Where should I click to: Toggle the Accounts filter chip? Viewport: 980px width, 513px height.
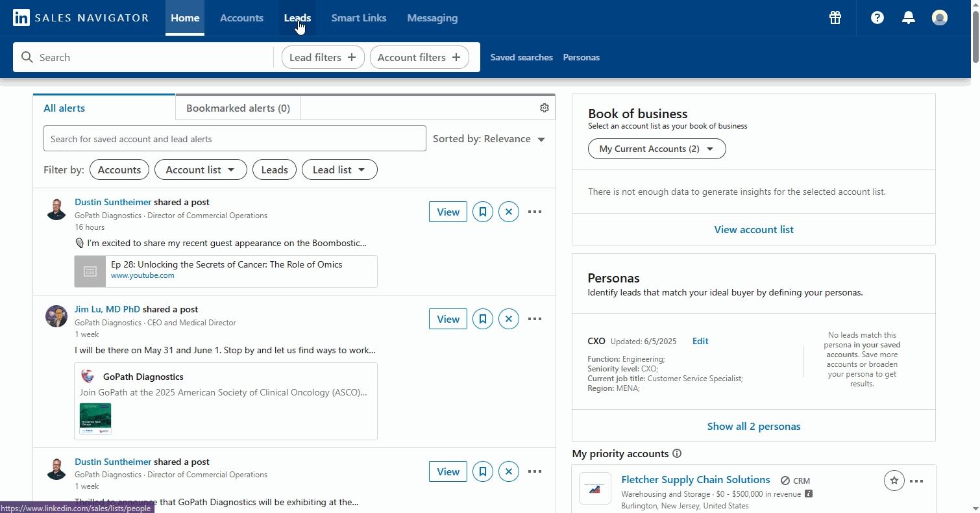[x=119, y=169]
